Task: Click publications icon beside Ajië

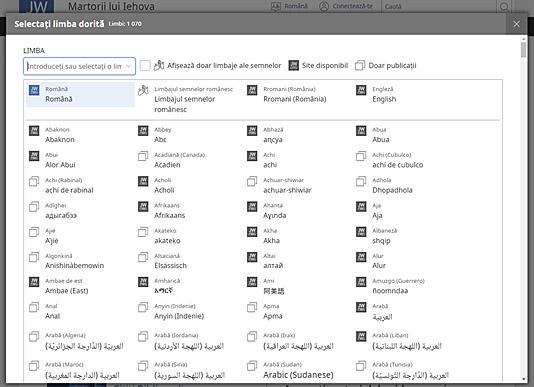Action: 34,232
